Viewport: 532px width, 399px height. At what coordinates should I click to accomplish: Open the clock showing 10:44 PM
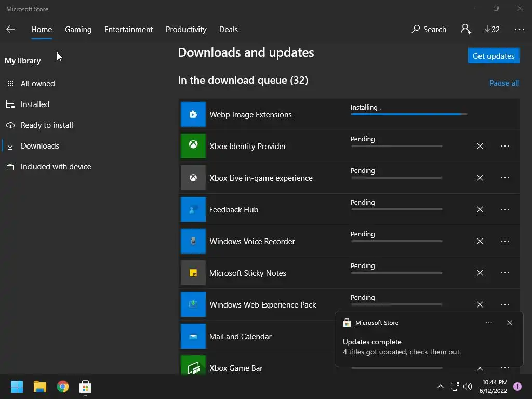(494, 387)
